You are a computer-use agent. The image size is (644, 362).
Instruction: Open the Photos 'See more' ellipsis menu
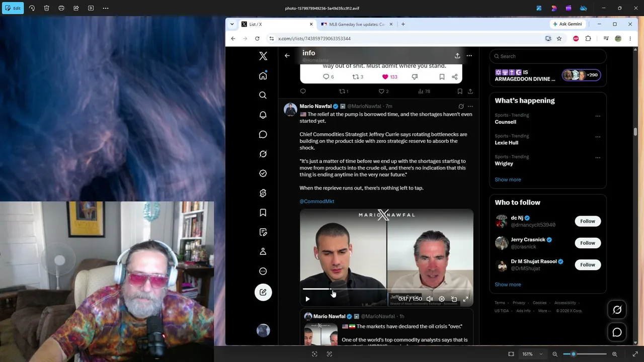tap(106, 8)
